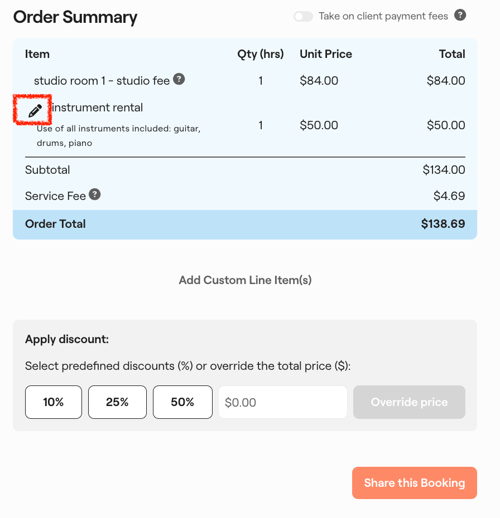Enable Take on client payment fees toggle
500x518 pixels.
(x=303, y=16)
